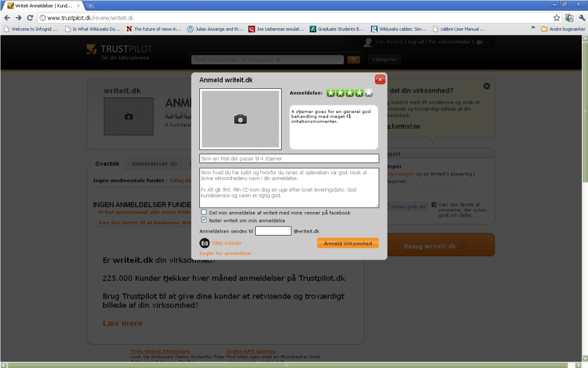588x368 pixels.
Task: Click the review photo upload placeholder
Action: point(240,119)
